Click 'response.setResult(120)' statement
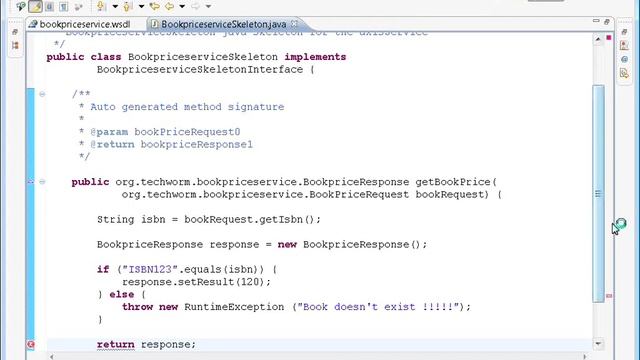640x360 pixels. 196,282
